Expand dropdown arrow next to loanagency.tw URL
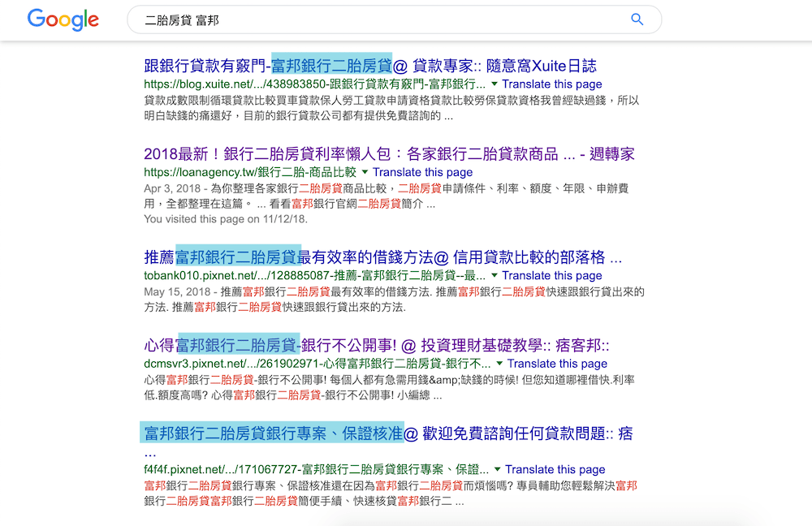The image size is (812, 526). [365, 172]
